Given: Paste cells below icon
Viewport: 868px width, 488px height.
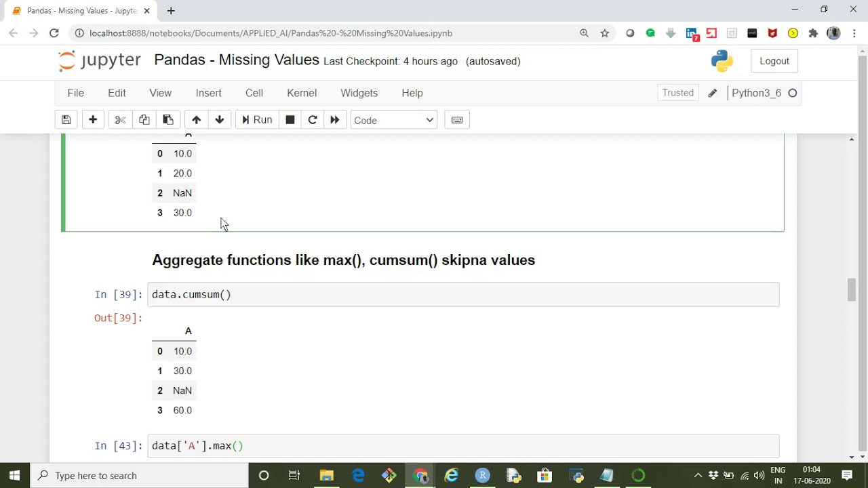Looking at the screenshot, I should pos(168,120).
